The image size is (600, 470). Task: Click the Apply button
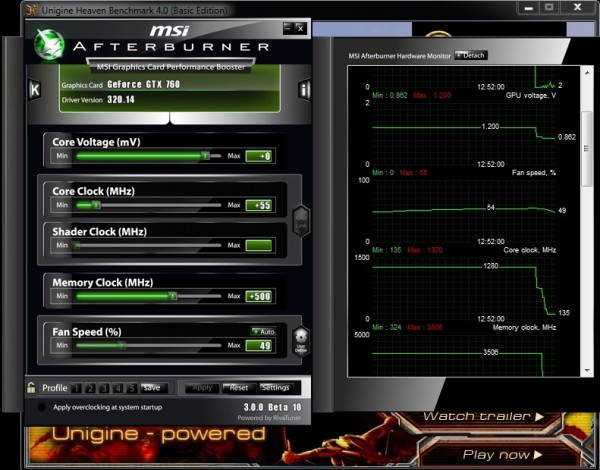(202, 388)
